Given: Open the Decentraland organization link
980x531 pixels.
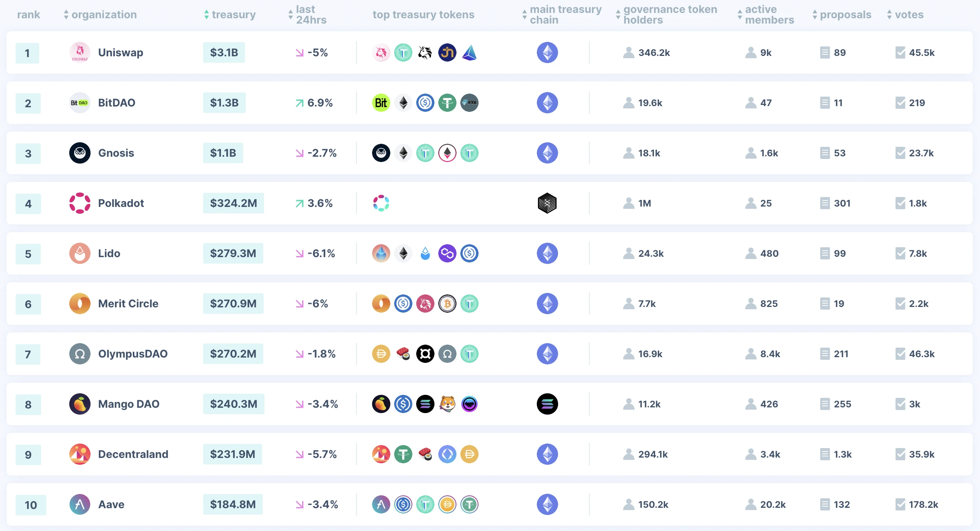Looking at the screenshot, I should tap(133, 454).
